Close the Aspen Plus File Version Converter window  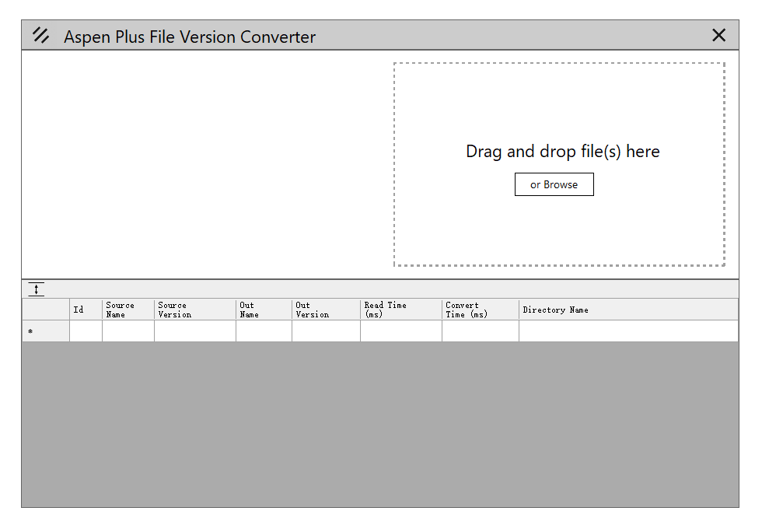[718, 35]
